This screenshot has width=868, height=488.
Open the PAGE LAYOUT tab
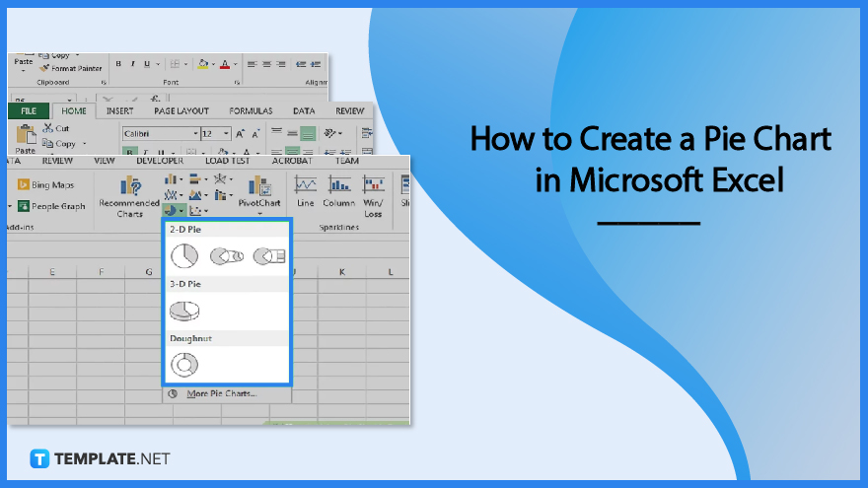click(x=181, y=111)
